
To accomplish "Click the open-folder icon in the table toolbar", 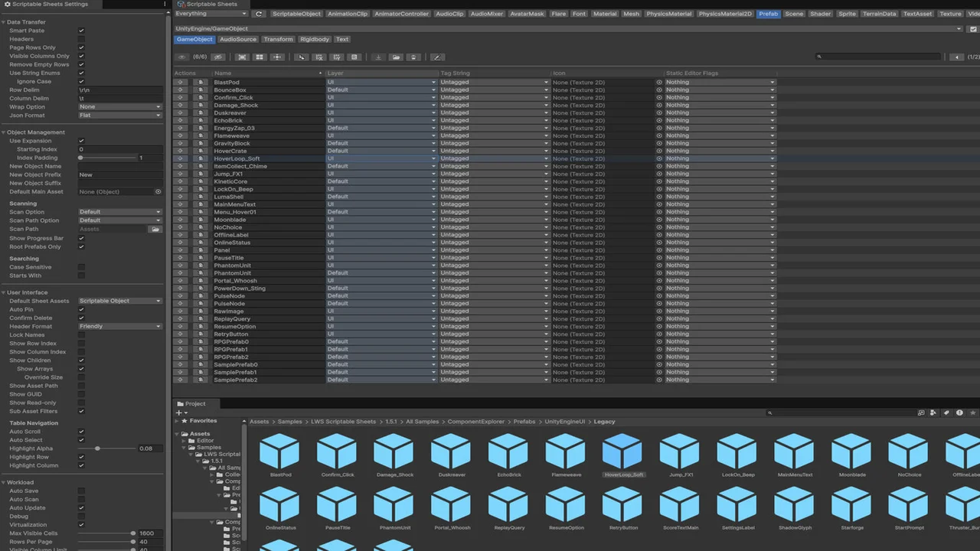I will coord(396,57).
